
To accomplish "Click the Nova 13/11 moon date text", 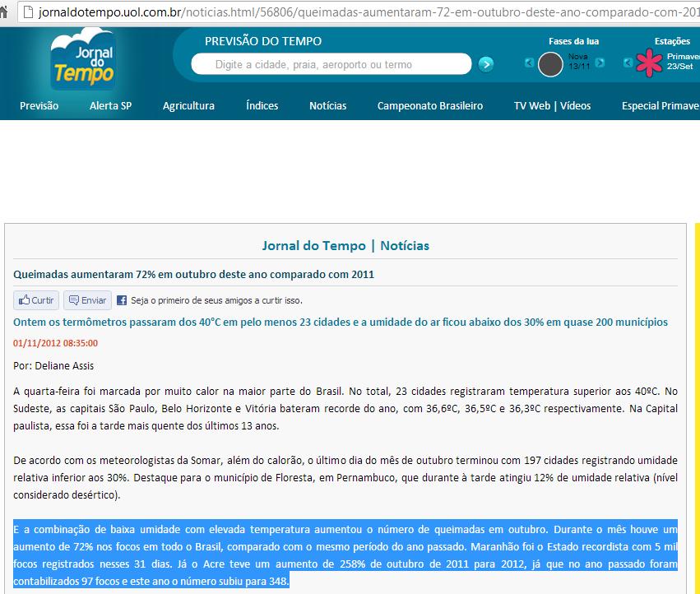I will [579, 61].
